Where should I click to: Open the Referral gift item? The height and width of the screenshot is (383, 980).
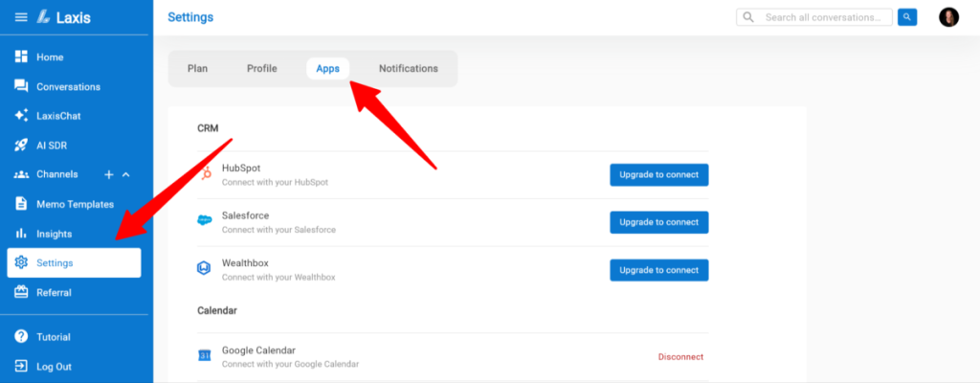point(54,293)
